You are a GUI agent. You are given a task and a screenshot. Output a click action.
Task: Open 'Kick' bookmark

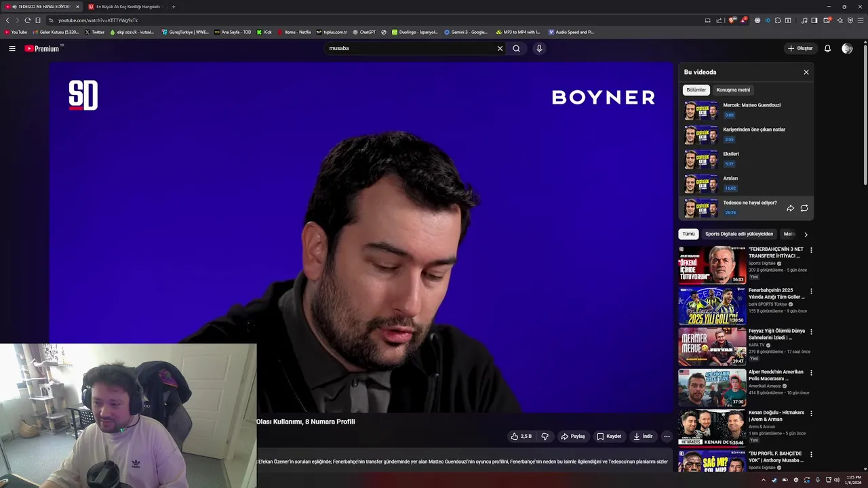pos(264,32)
